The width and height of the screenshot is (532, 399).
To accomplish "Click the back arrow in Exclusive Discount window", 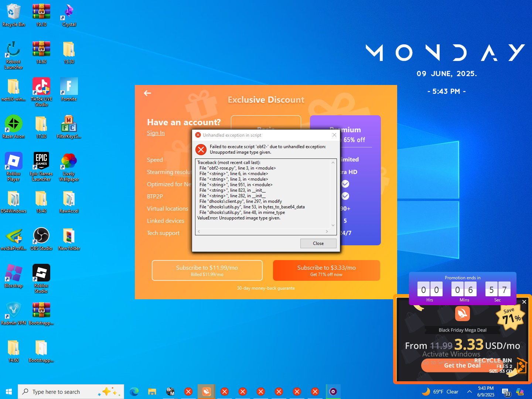I will pyautogui.click(x=147, y=93).
